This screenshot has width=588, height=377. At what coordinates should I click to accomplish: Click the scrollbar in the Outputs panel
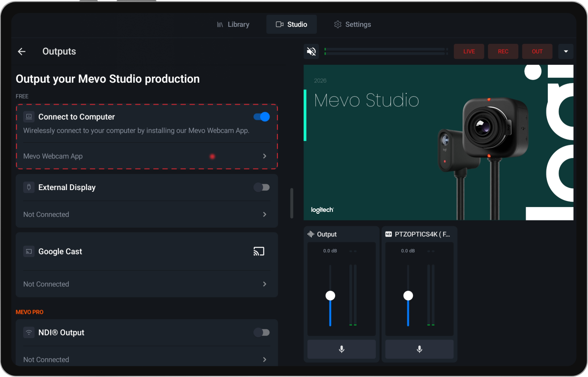(x=291, y=203)
